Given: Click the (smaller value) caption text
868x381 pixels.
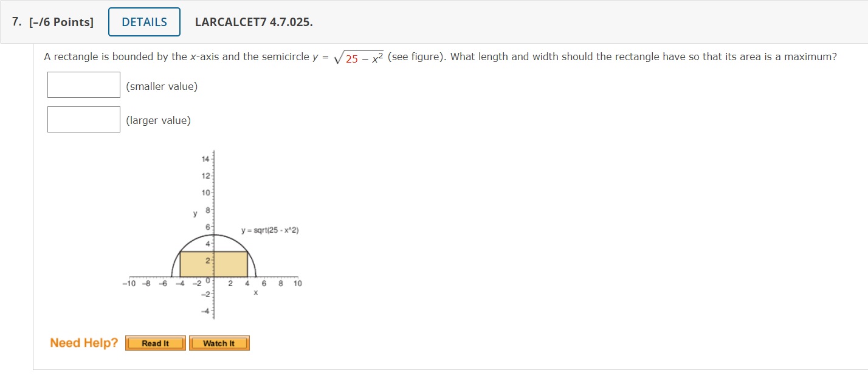Looking at the screenshot, I should pyautogui.click(x=160, y=86).
